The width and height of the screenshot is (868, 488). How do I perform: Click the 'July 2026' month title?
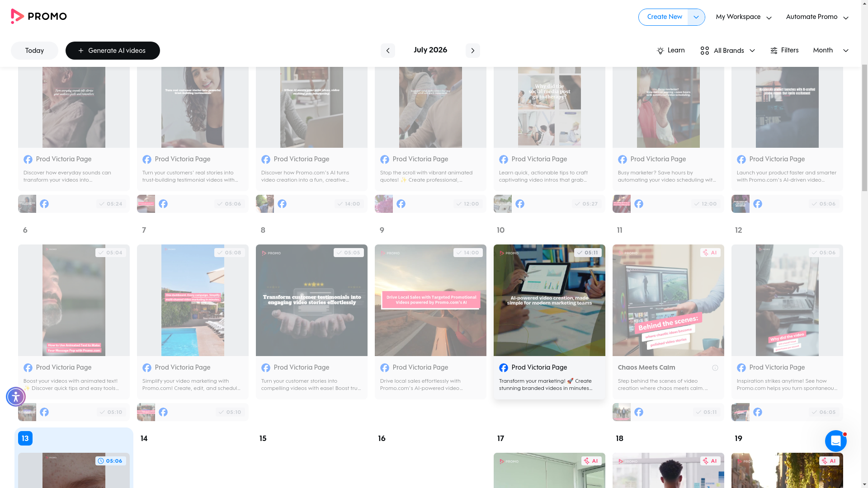pyautogui.click(x=430, y=50)
